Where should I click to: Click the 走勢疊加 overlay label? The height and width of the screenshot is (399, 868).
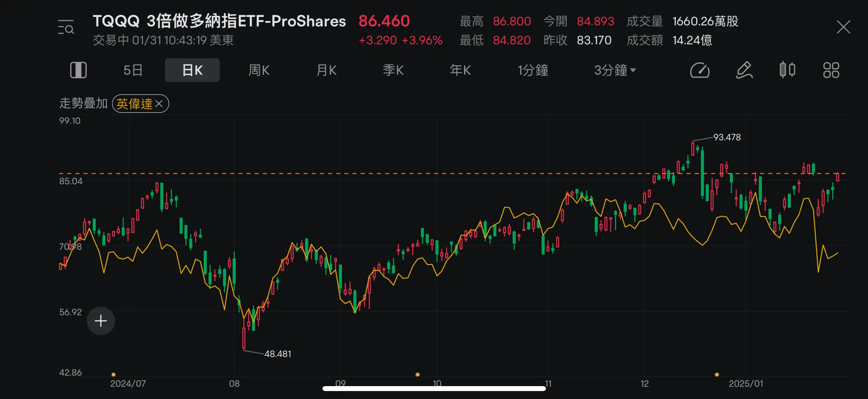tap(84, 104)
